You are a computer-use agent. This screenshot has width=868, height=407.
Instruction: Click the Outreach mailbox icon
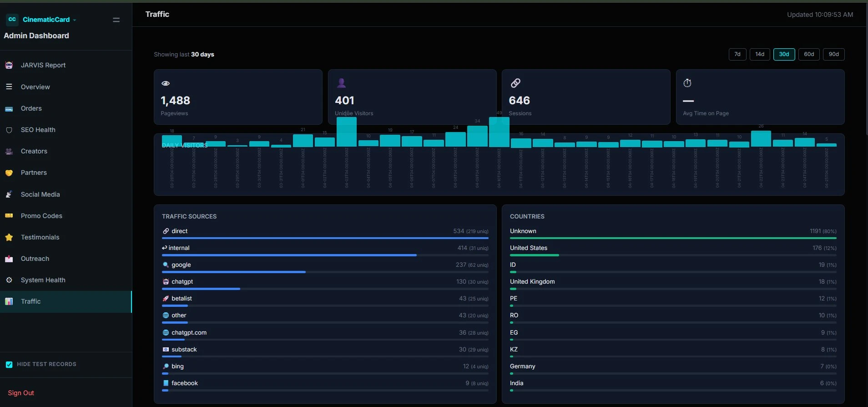(9, 259)
